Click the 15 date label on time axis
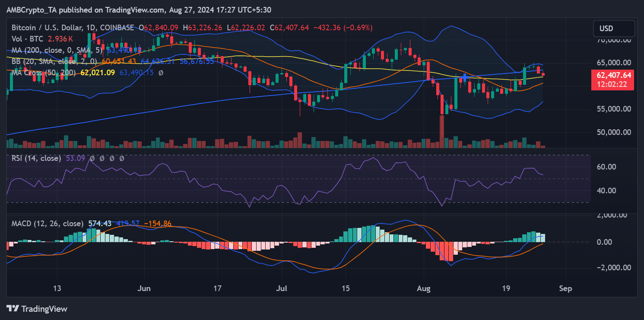This screenshot has width=644, height=320. click(x=345, y=288)
